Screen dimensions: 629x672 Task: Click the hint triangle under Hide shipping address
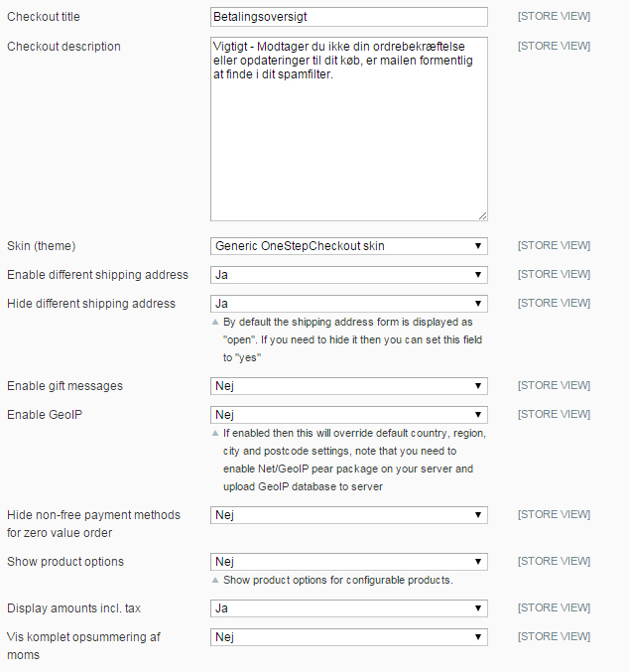[x=215, y=323]
